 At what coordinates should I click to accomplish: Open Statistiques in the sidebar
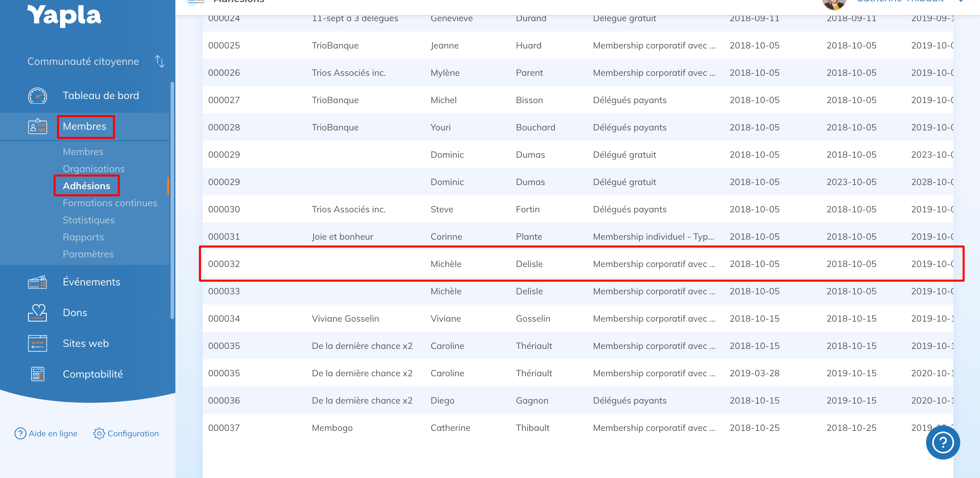89,220
